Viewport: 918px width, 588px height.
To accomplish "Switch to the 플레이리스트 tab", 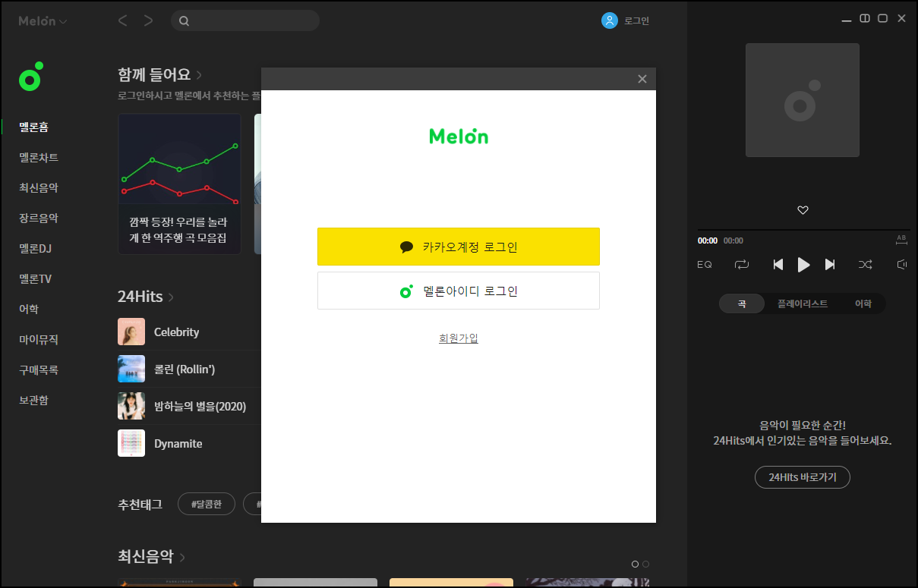I will click(803, 303).
